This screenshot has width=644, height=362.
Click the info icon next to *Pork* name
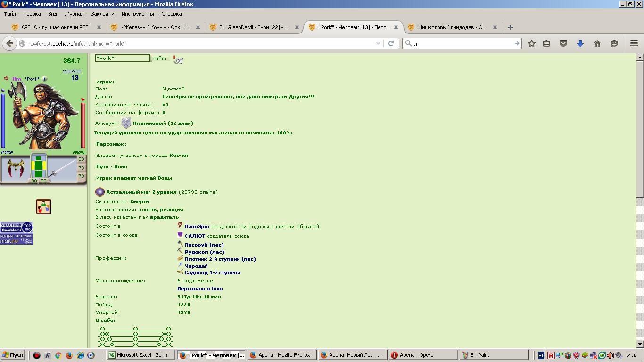click(x=45, y=79)
